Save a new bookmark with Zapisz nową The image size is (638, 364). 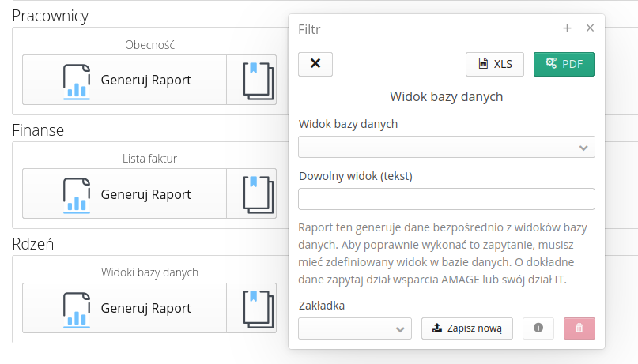point(467,328)
